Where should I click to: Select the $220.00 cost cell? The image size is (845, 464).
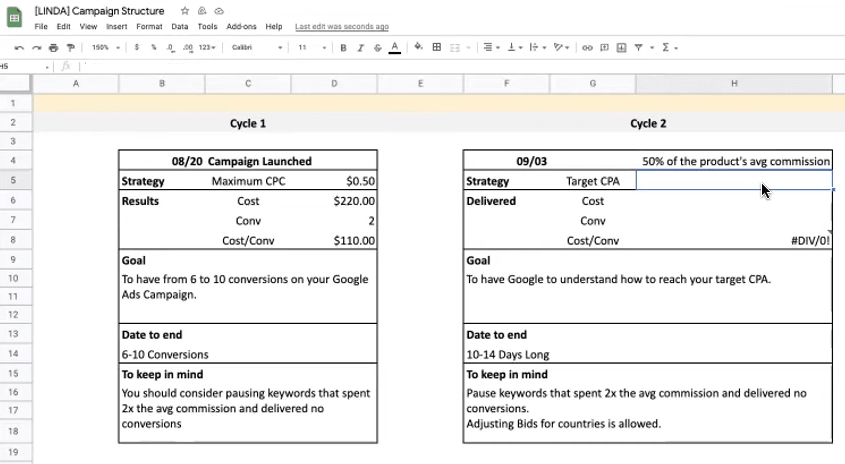click(x=334, y=201)
